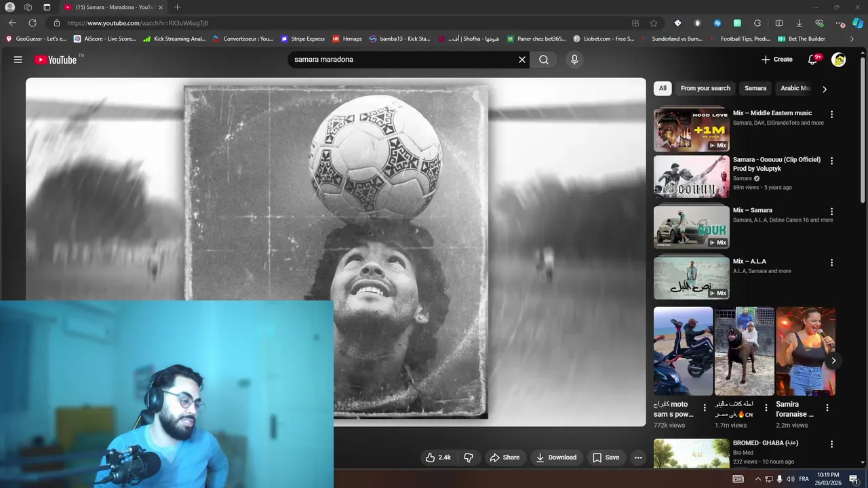868x488 pixels.
Task: Open the YouTube account avatar menu
Action: [x=839, y=60]
